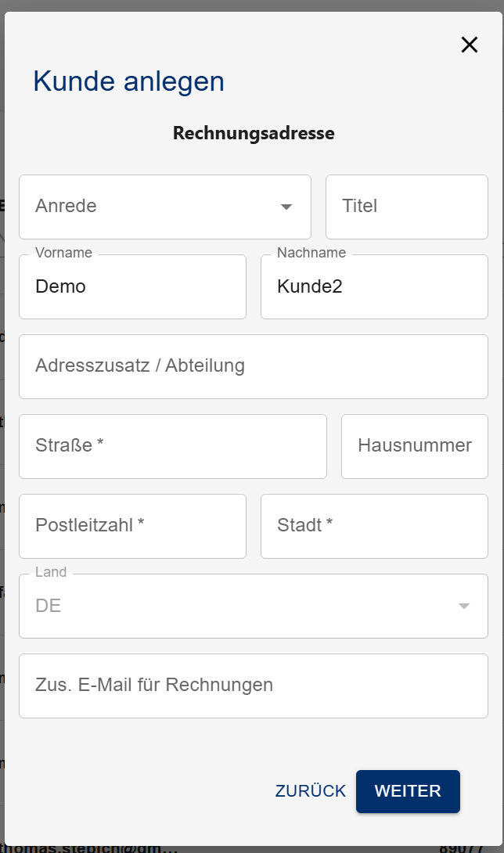Focus the Zus. E-Mail für Rechnungen field
Screen dimensions: 504x853
253,686
